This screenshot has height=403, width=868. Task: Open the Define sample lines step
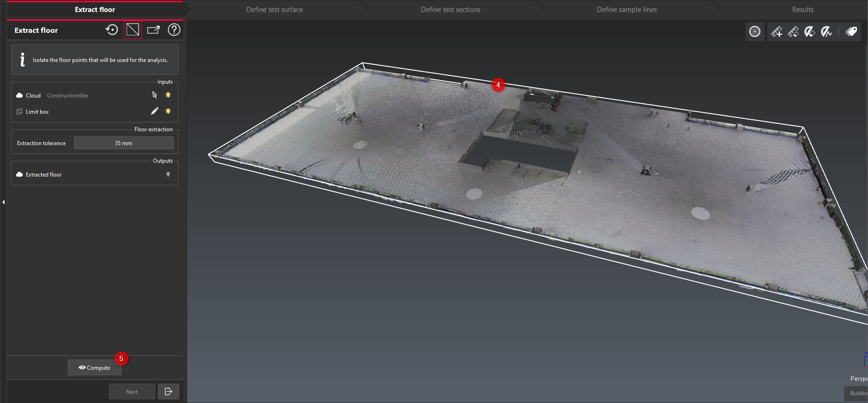coord(626,10)
